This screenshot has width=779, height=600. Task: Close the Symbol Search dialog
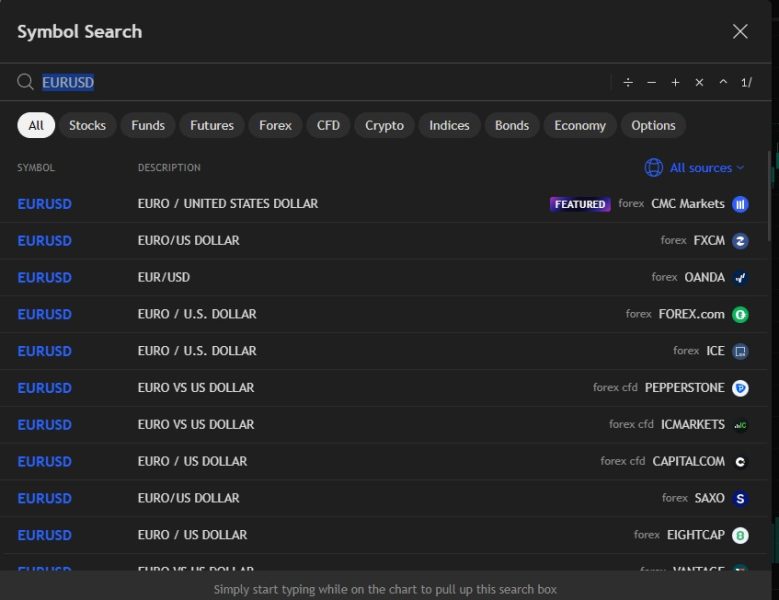(740, 31)
